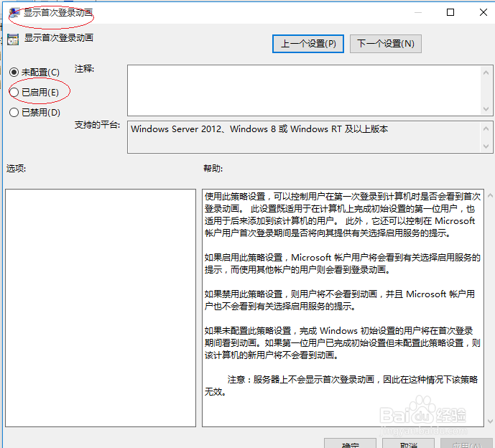Click the help paragraph starting 如果未配置此策略设置
495x448 pixels.
(x=343, y=343)
